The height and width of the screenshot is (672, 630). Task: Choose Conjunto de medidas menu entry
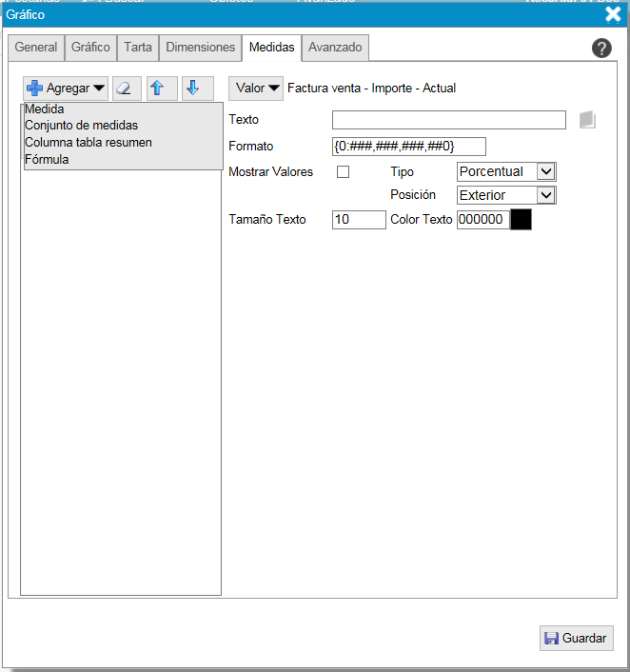coord(81,126)
